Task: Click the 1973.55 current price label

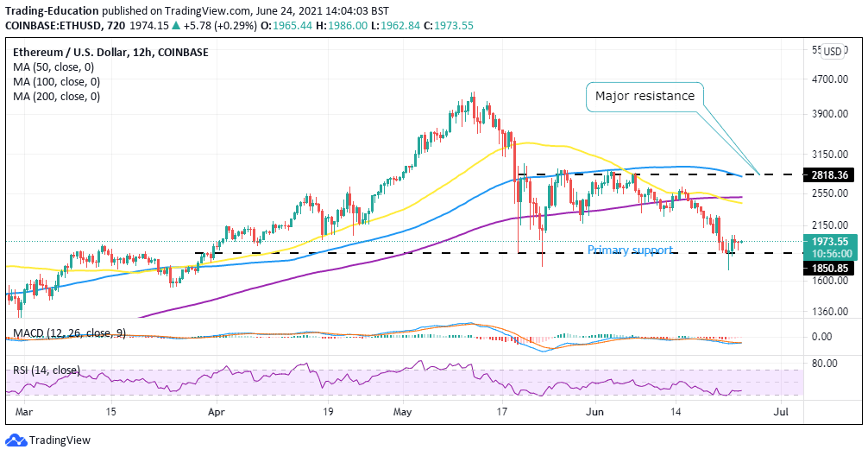Action: tap(831, 242)
